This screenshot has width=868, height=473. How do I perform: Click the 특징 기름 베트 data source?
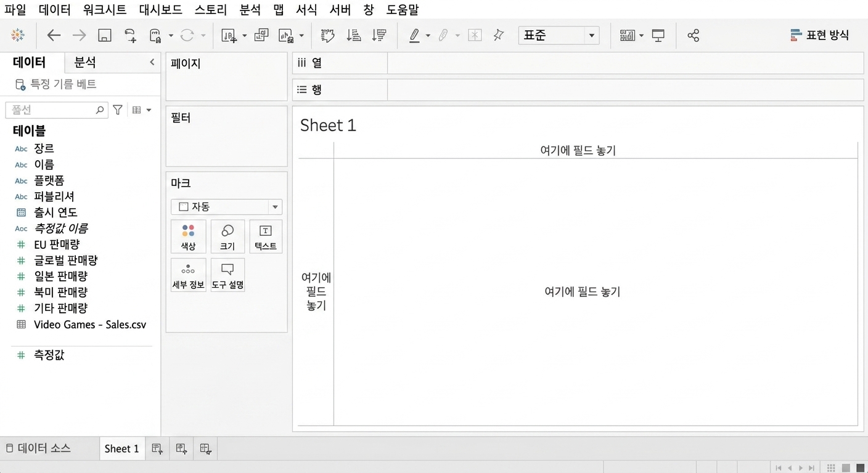(56, 84)
